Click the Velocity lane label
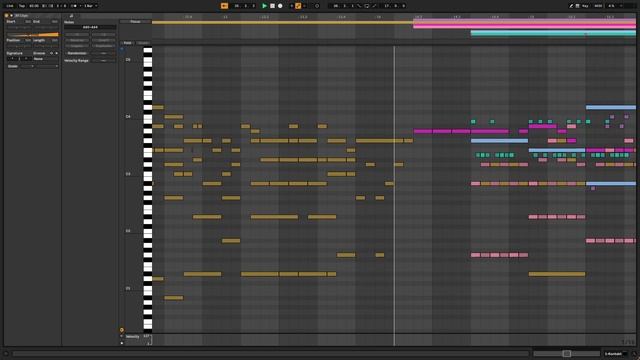 [133, 337]
